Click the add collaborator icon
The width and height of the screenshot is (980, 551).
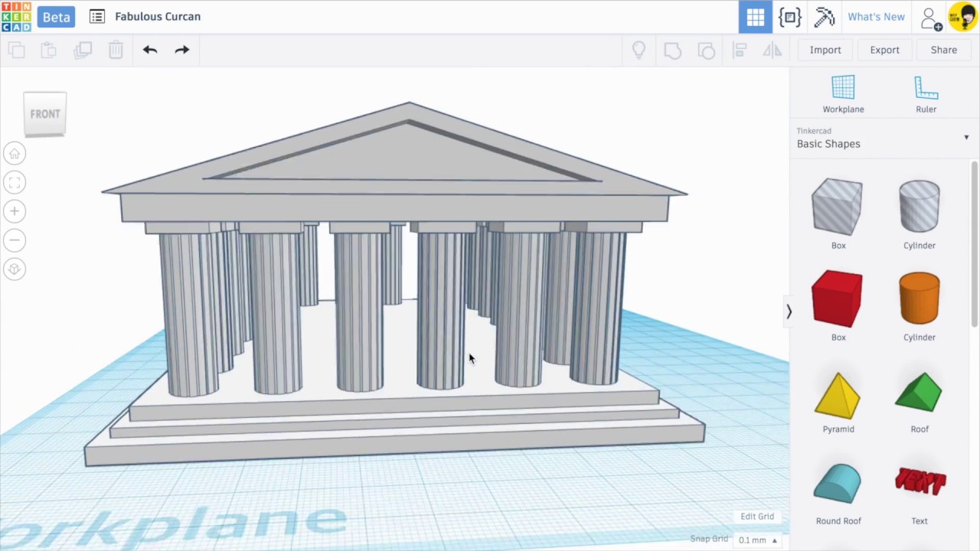click(931, 18)
